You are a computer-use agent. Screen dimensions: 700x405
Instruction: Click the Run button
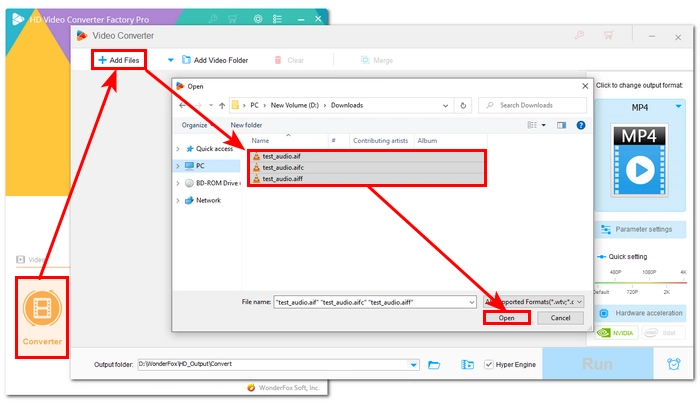[x=597, y=364]
